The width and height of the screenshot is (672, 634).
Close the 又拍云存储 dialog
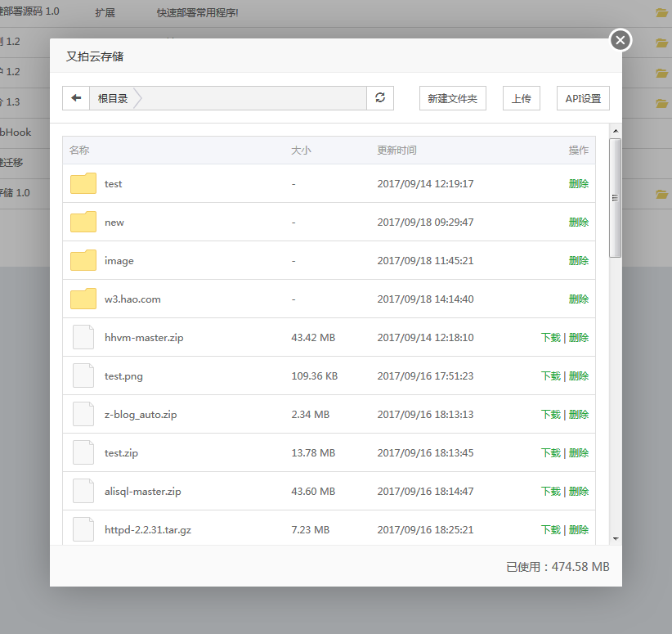coord(620,39)
